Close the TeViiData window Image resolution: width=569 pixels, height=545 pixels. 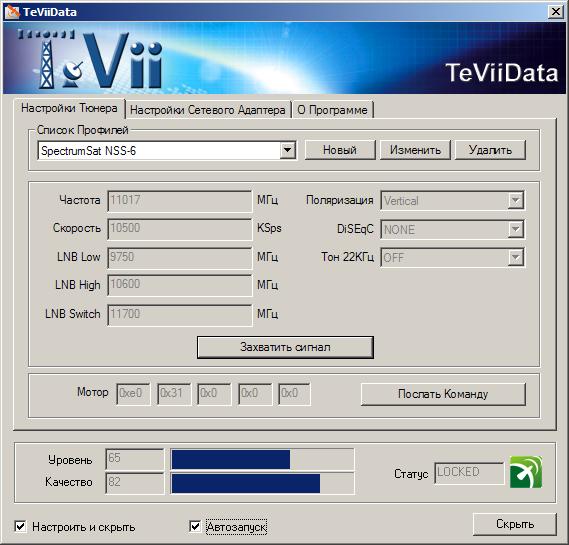pyautogui.click(x=556, y=12)
